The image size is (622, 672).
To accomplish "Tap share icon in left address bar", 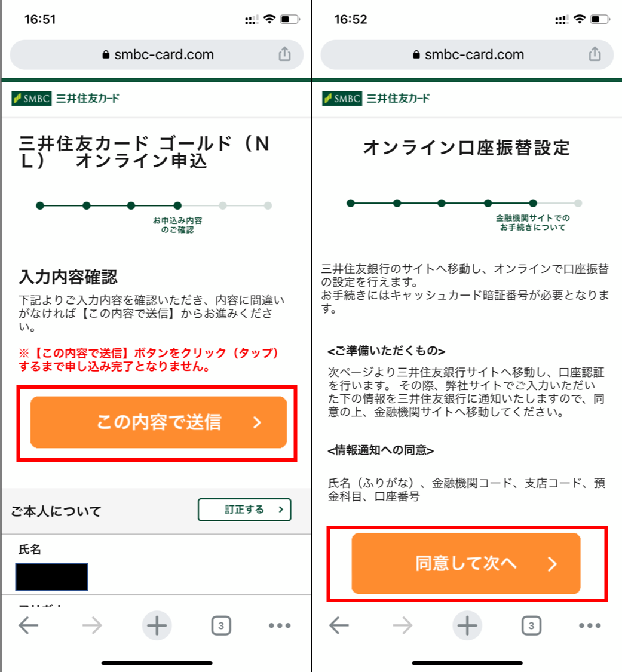I will pyautogui.click(x=284, y=54).
